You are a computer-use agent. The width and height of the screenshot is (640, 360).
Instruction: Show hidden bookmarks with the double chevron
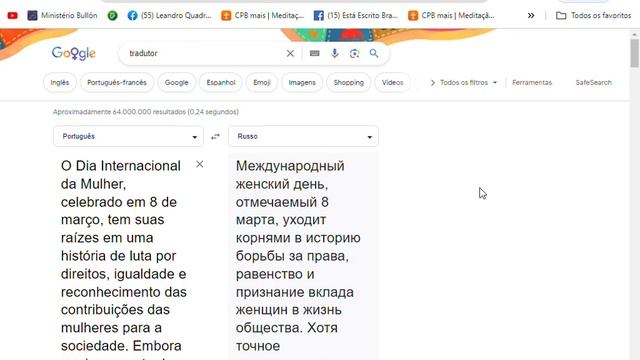pos(531,16)
